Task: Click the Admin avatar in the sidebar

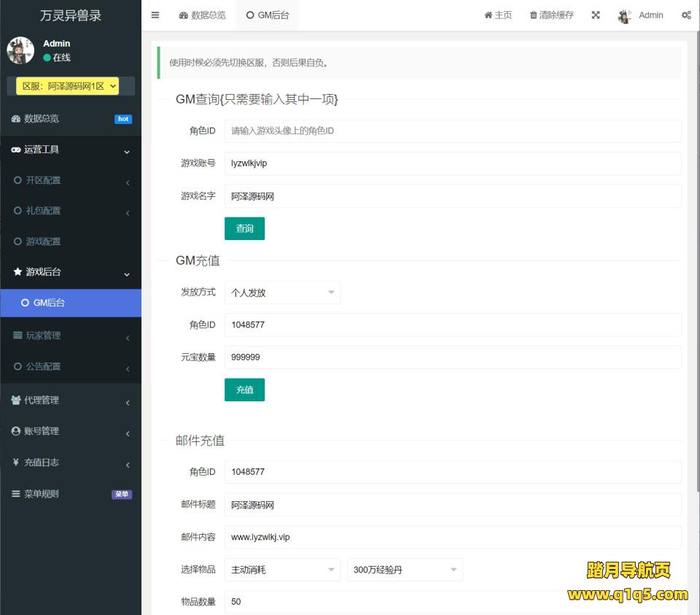Action: [x=20, y=50]
